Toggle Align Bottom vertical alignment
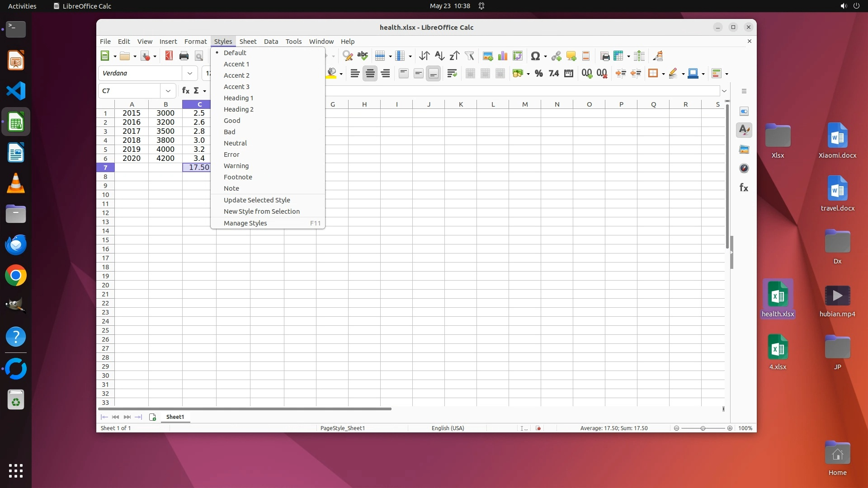 (x=433, y=74)
